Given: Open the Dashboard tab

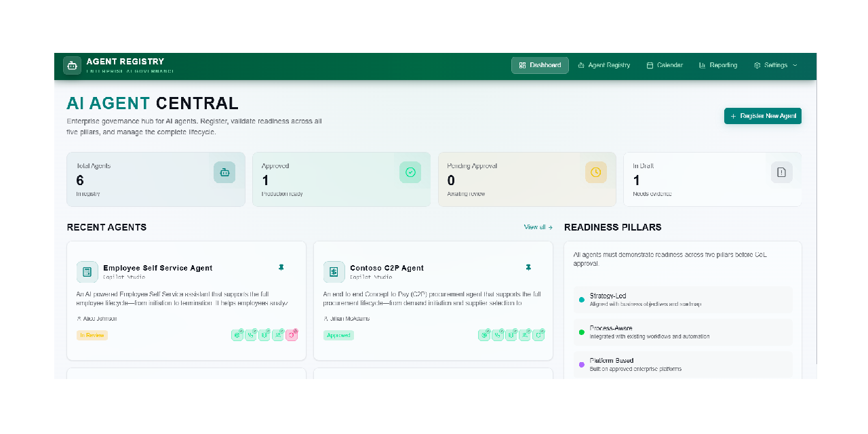Looking at the screenshot, I should point(540,65).
